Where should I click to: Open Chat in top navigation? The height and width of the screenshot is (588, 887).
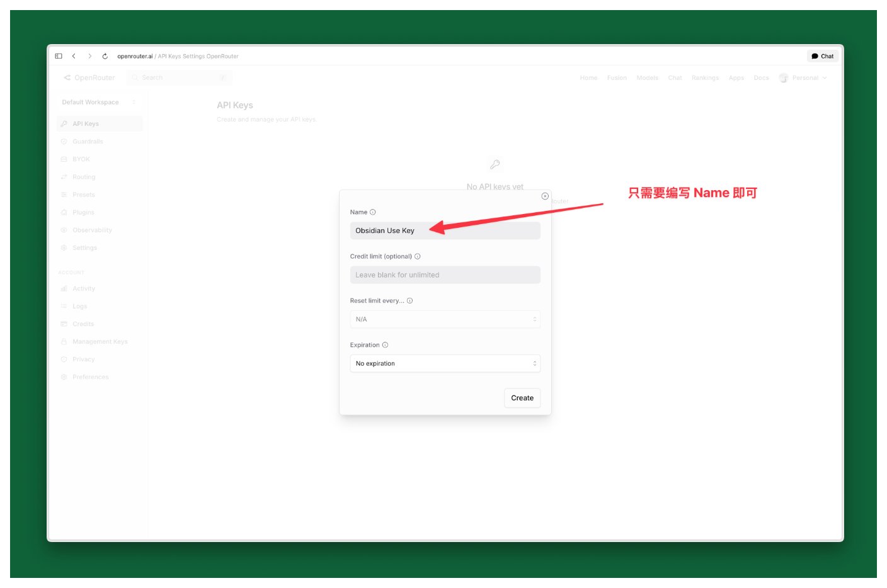coord(675,78)
